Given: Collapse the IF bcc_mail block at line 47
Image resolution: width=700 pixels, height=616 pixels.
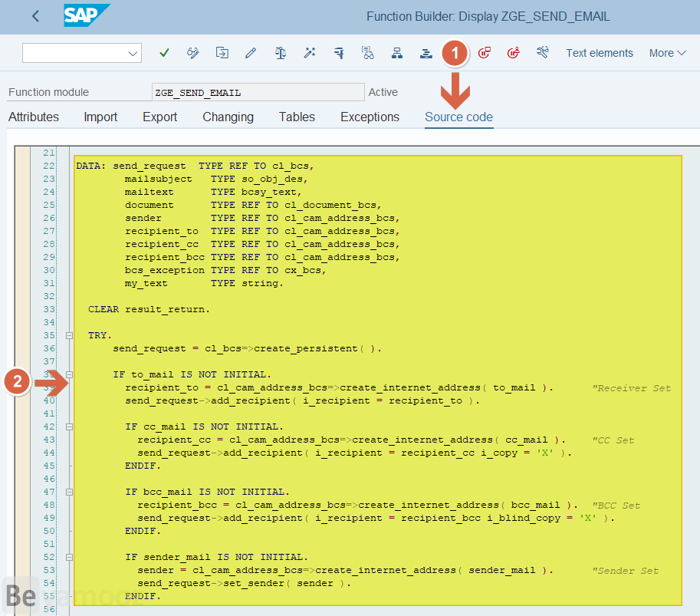Looking at the screenshot, I should pyautogui.click(x=69, y=492).
